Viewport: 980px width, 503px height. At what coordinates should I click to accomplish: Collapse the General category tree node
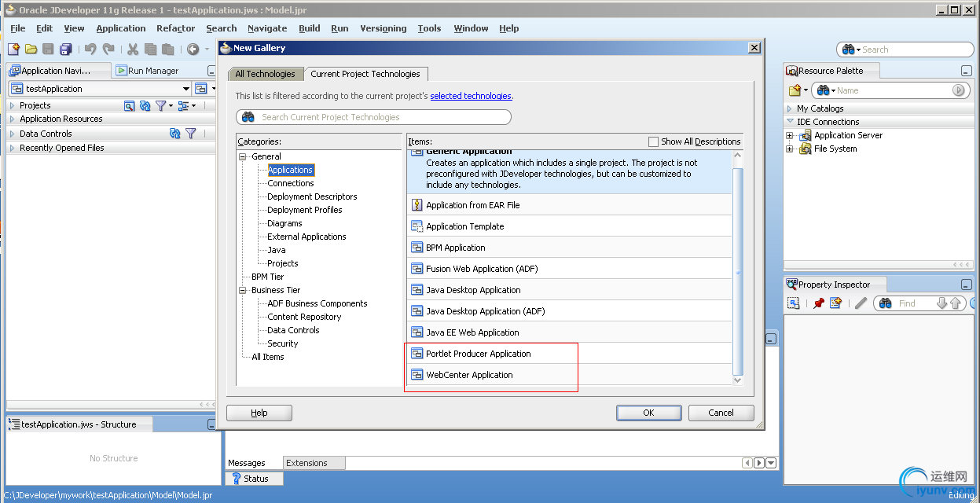244,156
